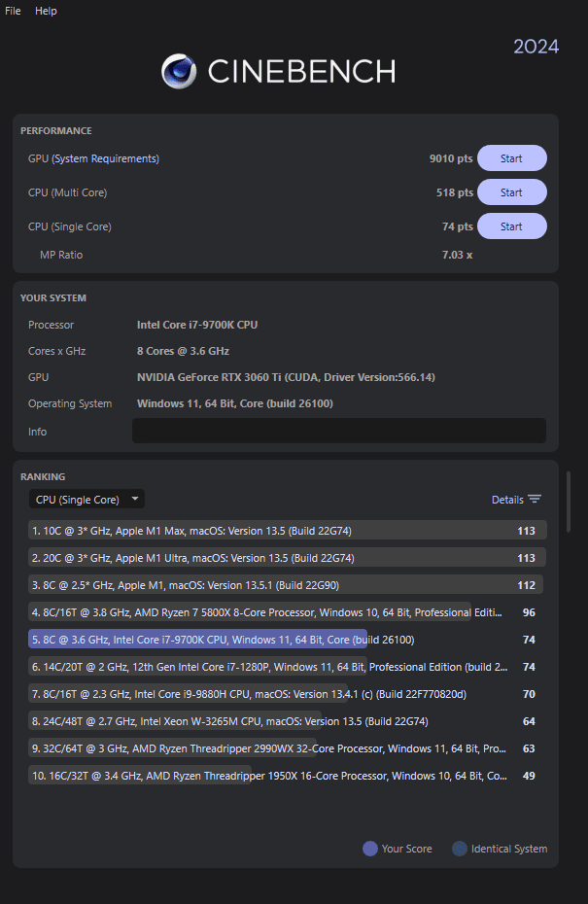Start the GPU benchmark
The height and width of the screenshot is (904, 588).
click(512, 158)
